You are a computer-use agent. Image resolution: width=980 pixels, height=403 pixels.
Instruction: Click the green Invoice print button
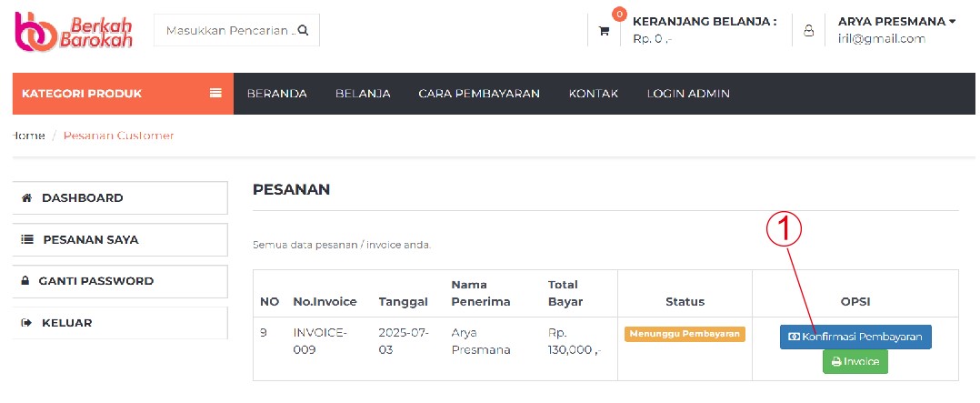[x=855, y=361]
